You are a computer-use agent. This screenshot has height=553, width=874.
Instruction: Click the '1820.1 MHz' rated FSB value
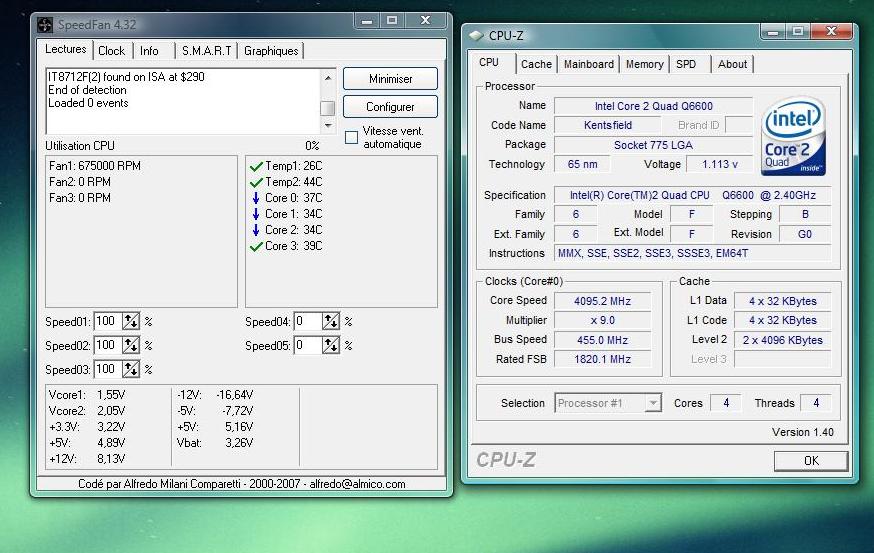(603, 360)
